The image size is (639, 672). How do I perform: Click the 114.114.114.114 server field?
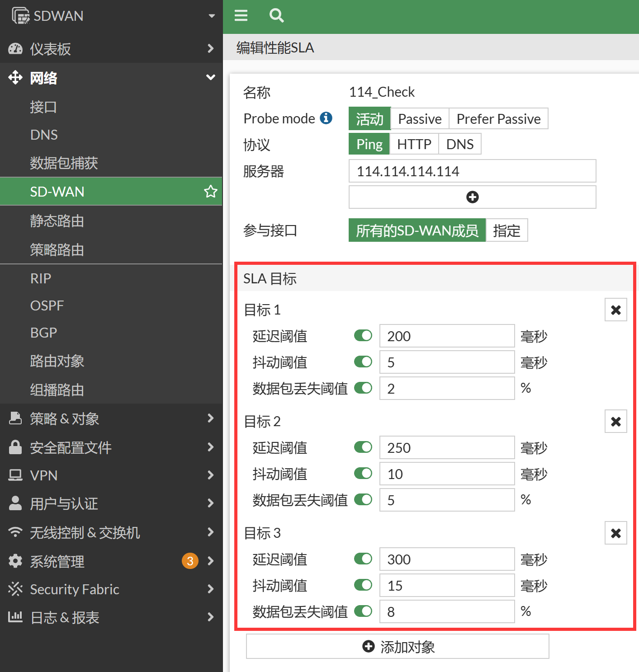coord(472,171)
